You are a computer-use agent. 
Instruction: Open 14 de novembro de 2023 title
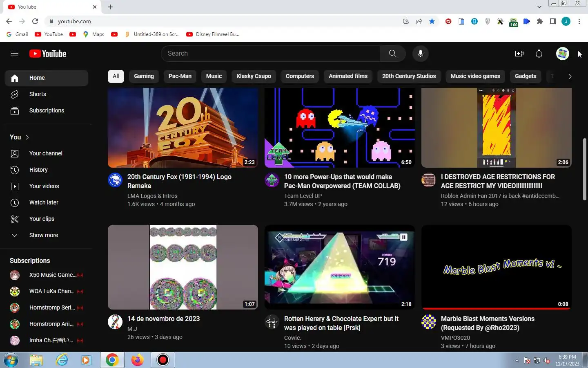click(163, 319)
